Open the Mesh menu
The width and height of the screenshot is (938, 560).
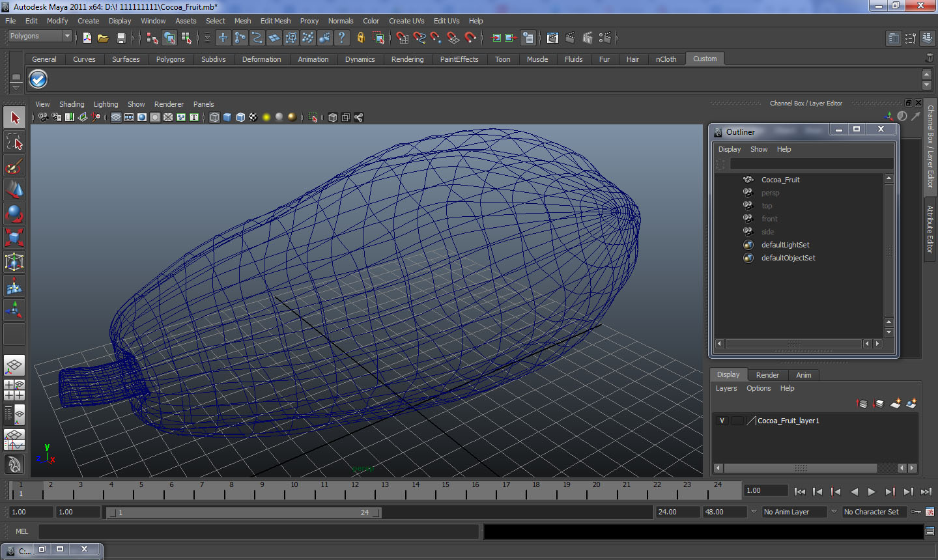tap(242, 21)
